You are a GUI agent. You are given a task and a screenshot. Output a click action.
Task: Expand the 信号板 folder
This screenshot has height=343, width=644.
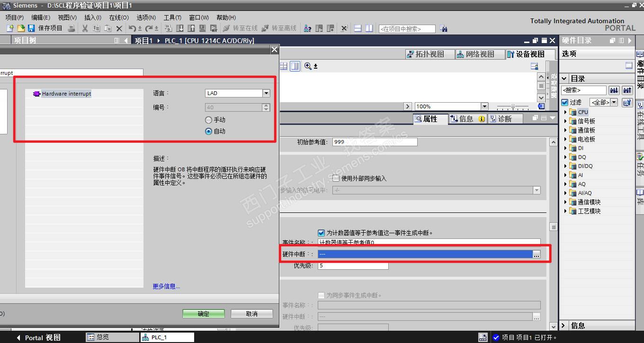(565, 121)
